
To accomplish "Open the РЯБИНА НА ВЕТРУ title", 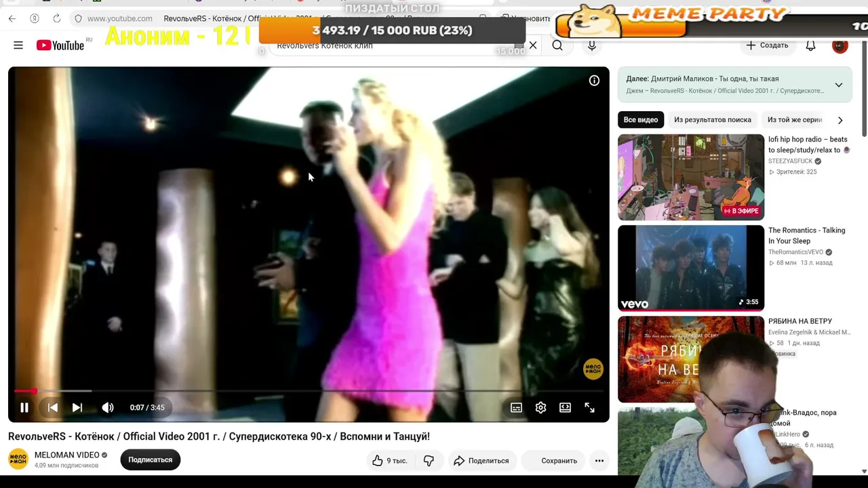I will 800,321.
